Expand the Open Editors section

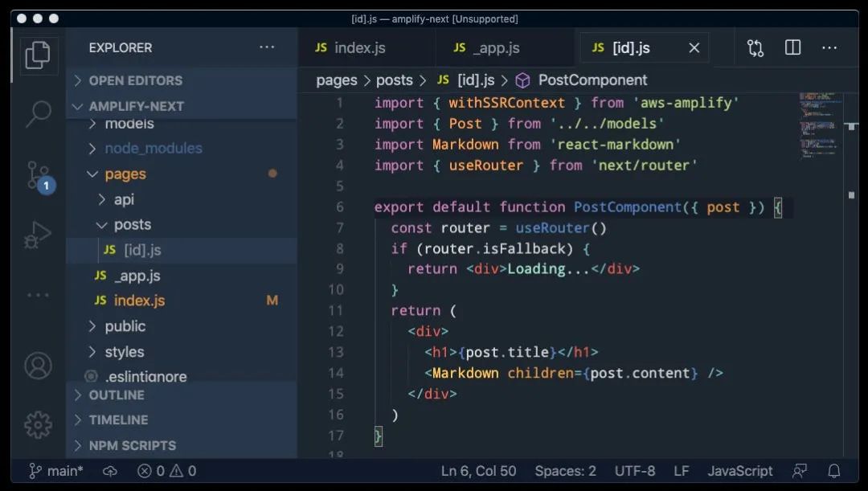(182, 81)
